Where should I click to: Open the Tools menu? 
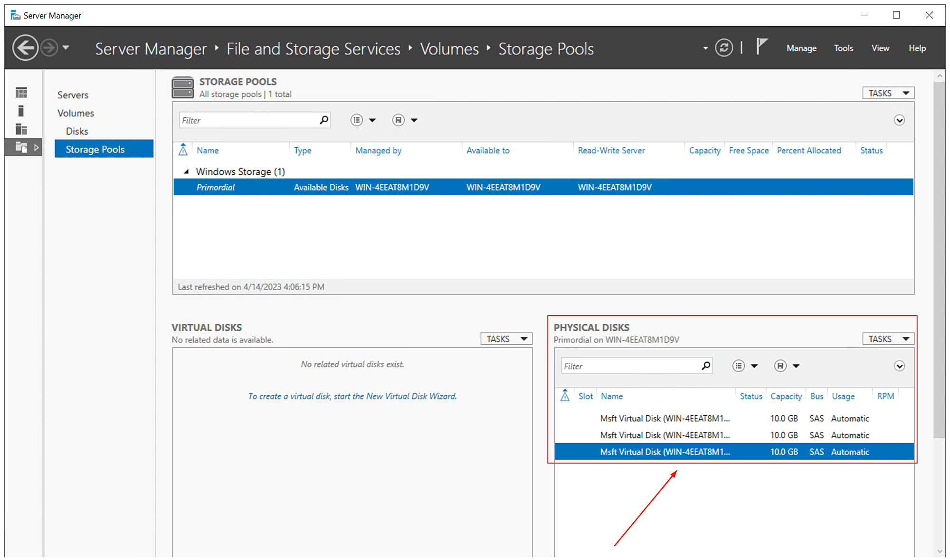(x=844, y=48)
